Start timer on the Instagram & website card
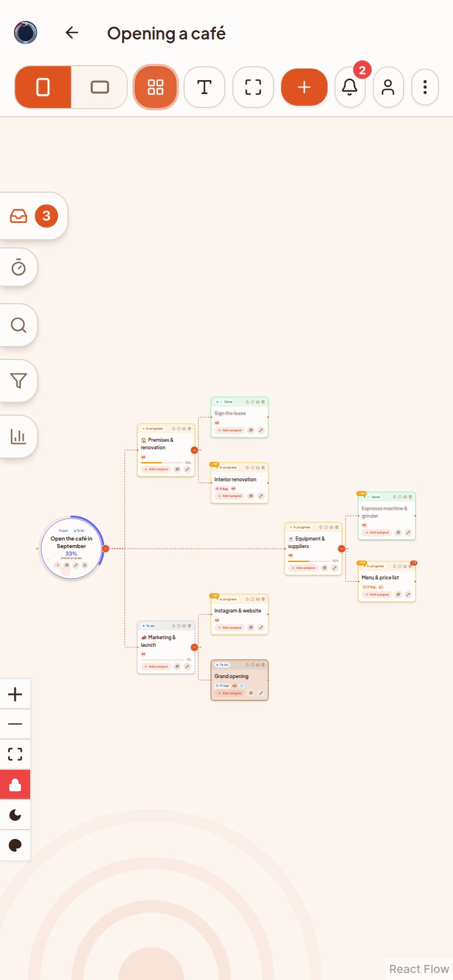453x980 pixels. click(x=247, y=599)
